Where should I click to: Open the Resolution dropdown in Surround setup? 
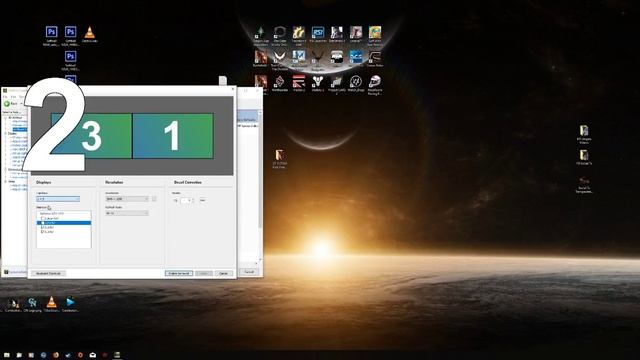point(127,199)
